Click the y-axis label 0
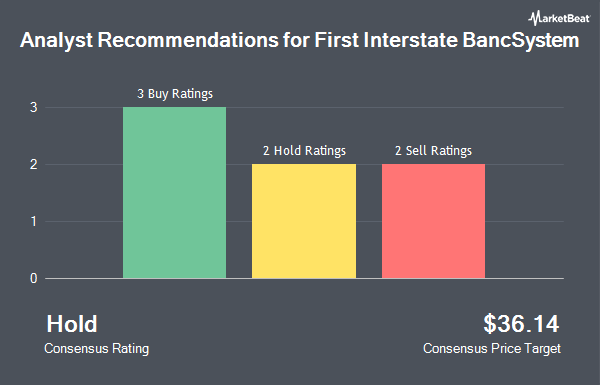This screenshot has height=385, width=600. 34,278
